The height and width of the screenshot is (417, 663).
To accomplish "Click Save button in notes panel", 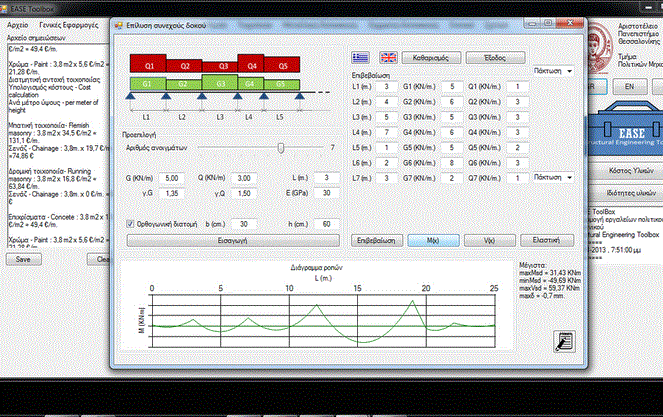I will tap(23, 259).
